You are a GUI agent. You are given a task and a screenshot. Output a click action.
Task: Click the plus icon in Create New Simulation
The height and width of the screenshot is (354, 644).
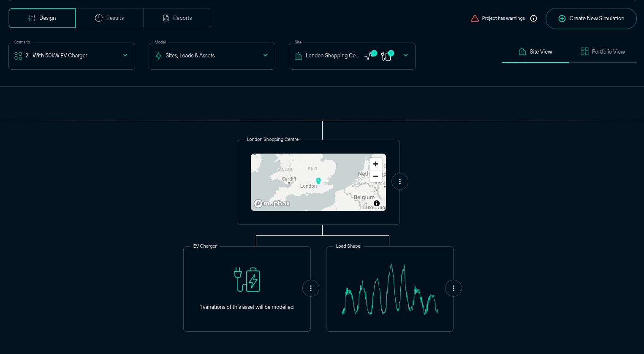coord(562,19)
